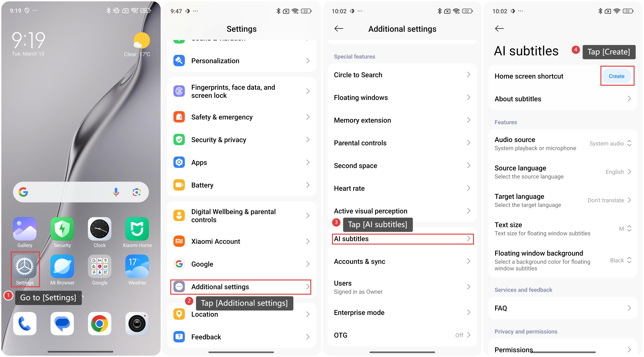
Task: Open the Camera app in dock
Action: tap(137, 324)
